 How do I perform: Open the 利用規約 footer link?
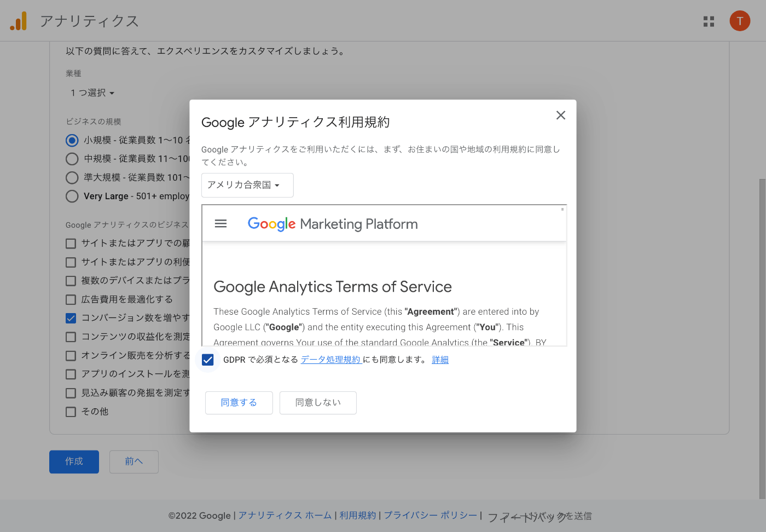tap(358, 516)
